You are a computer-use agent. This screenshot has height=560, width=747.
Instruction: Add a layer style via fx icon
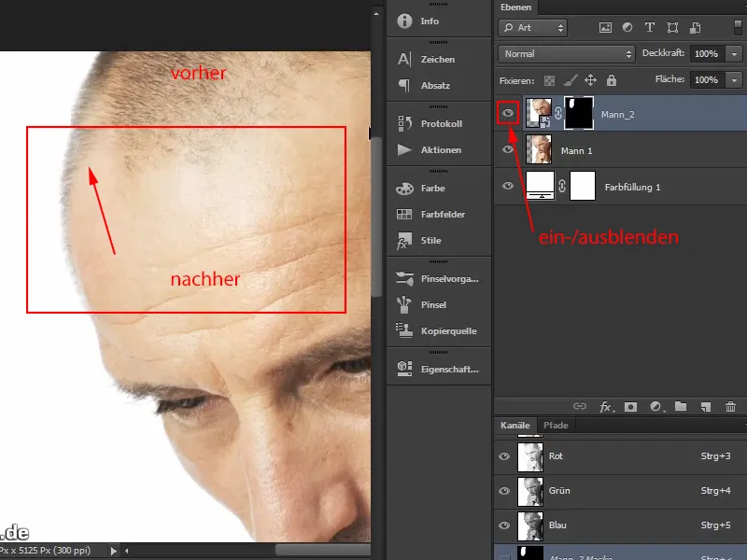[x=606, y=407]
